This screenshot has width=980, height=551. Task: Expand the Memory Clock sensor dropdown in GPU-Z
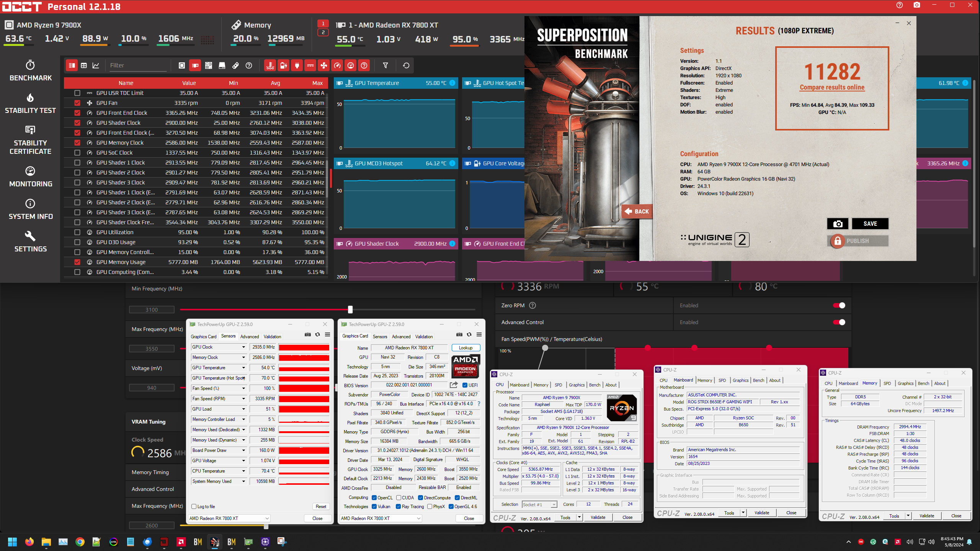[x=243, y=357]
